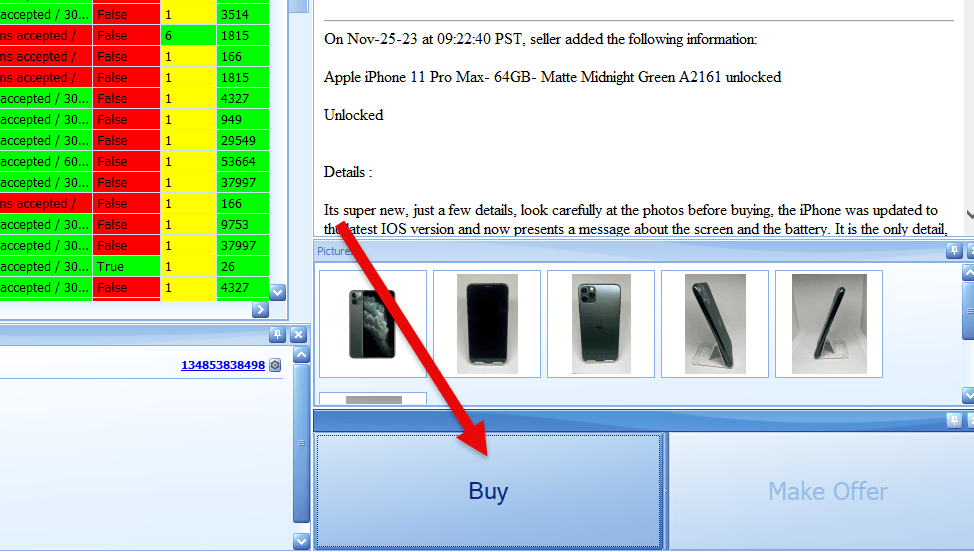Open item link 134853838498

pos(222,365)
